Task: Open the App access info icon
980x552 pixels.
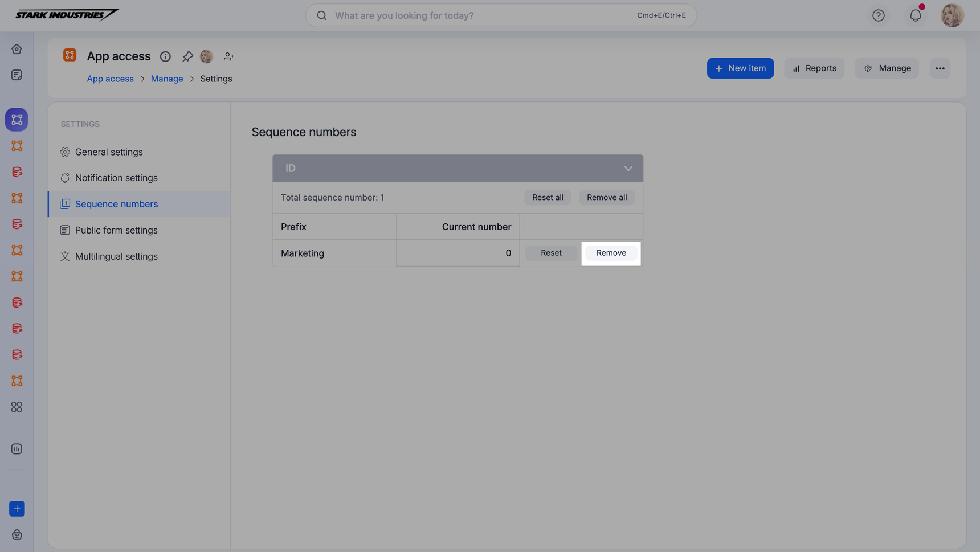Action: click(165, 56)
